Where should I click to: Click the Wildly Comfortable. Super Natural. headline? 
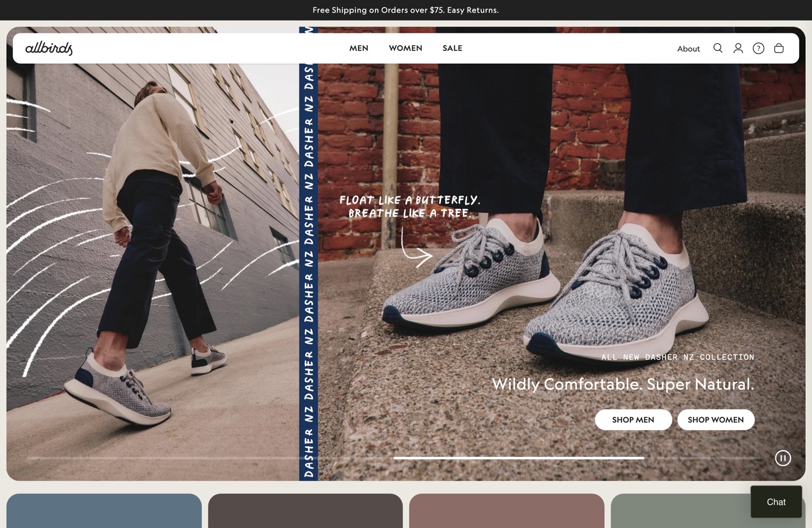623,384
